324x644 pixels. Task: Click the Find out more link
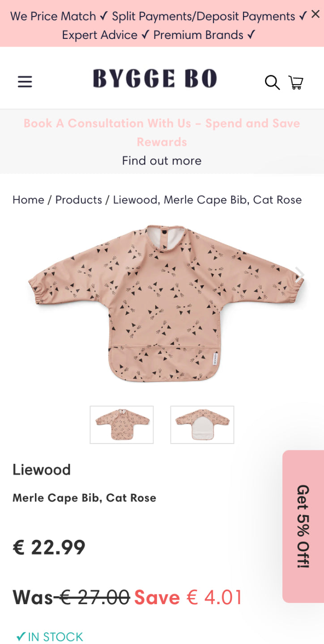coord(162,161)
